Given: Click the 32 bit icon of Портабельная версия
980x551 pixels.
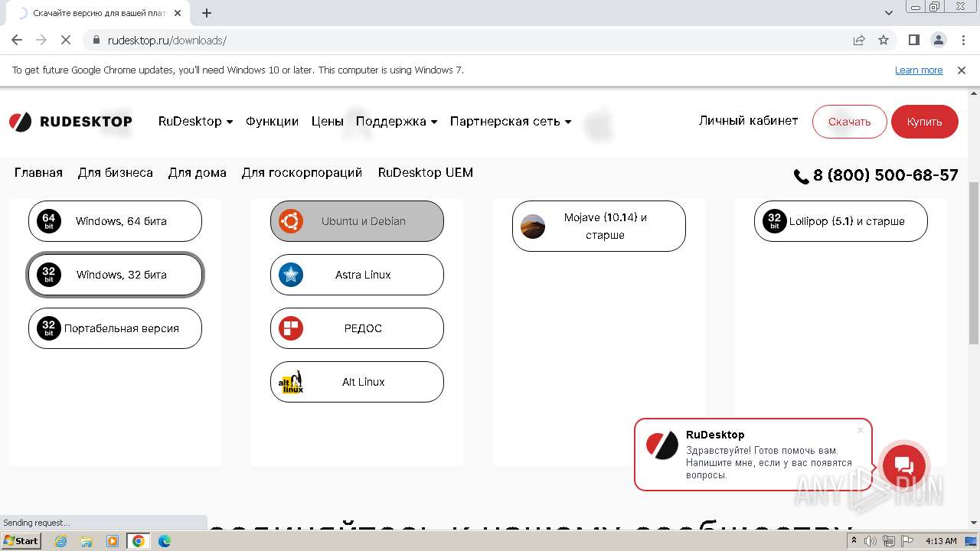Looking at the screenshot, I should 49,328.
